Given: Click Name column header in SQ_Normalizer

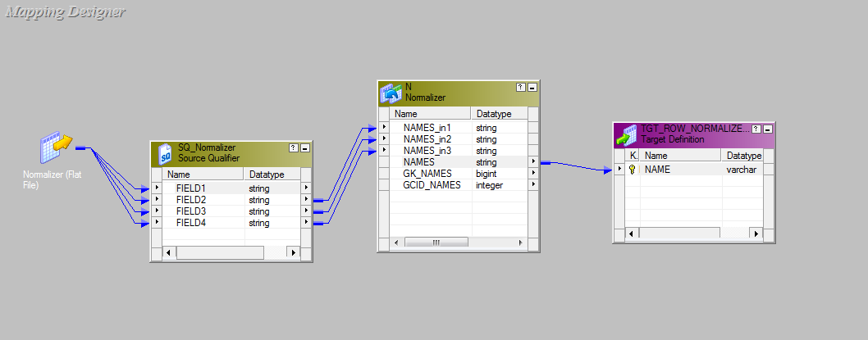Looking at the screenshot, I should coord(203,175).
